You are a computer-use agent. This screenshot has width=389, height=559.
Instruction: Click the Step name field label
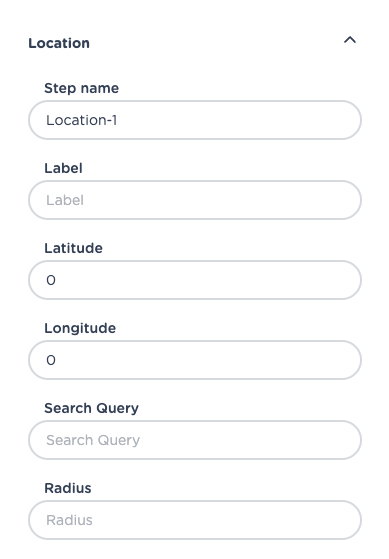click(81, 88)
